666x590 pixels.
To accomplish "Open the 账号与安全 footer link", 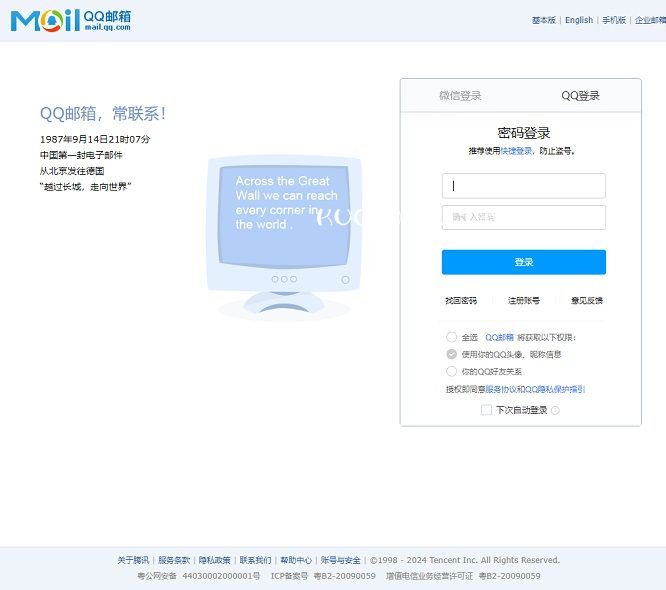I will tap(340, 560).
